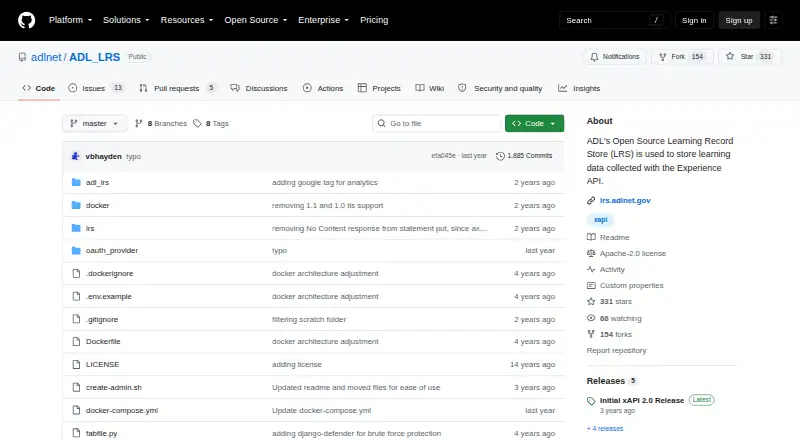Viewport: 800px width, 440px height.
Task: Open the latest commit hash link
Action: tap(443, 156)
